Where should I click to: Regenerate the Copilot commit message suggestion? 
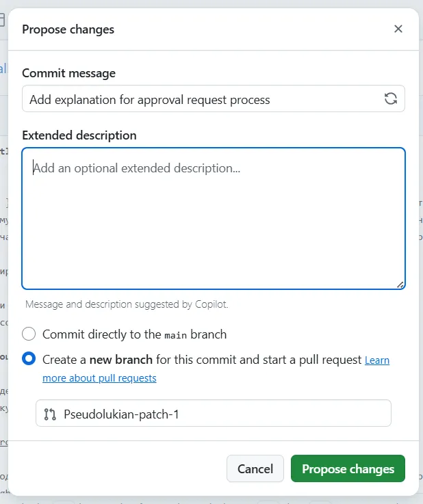pos(390,99)
